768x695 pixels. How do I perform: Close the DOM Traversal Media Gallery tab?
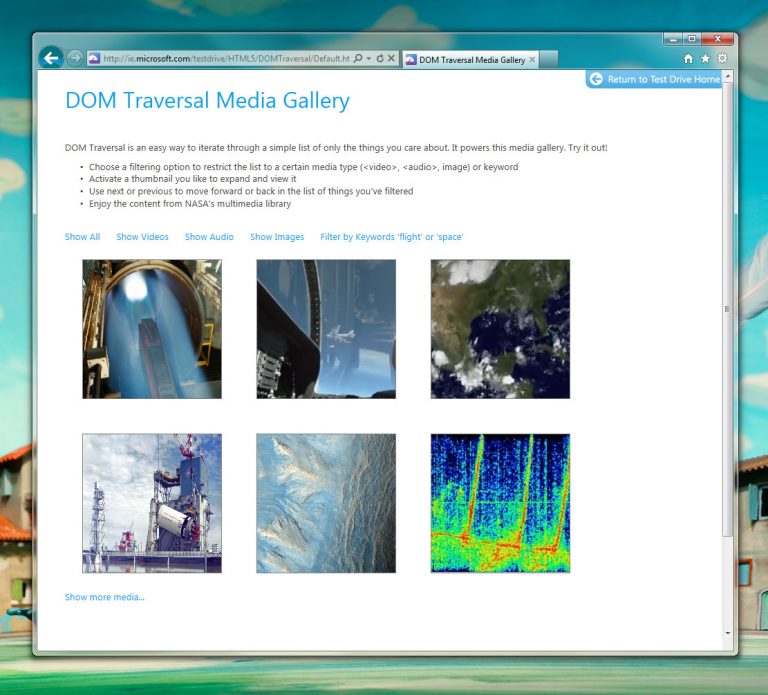532,60
